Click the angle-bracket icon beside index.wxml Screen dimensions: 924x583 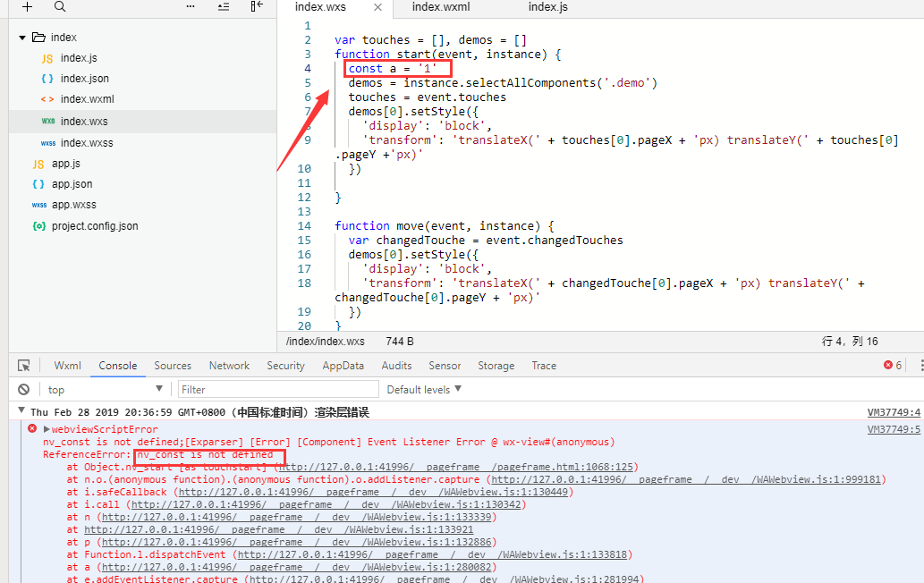(x=47, y=99)
